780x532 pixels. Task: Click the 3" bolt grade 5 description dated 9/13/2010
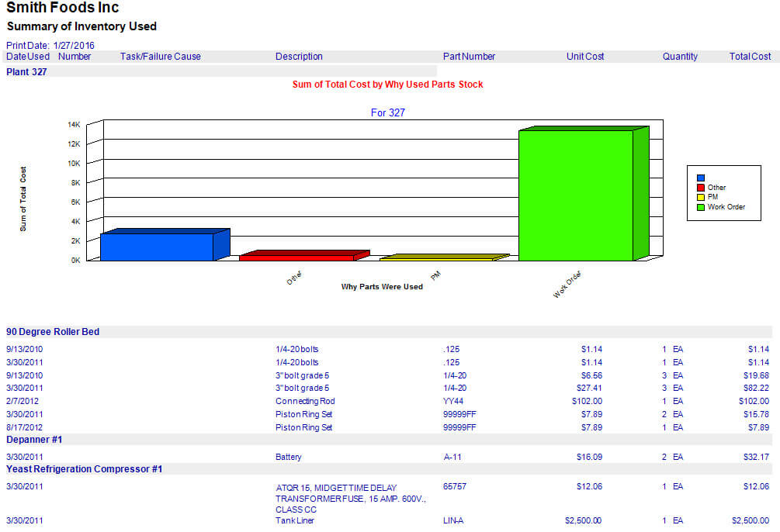click(x=303, y=375)
